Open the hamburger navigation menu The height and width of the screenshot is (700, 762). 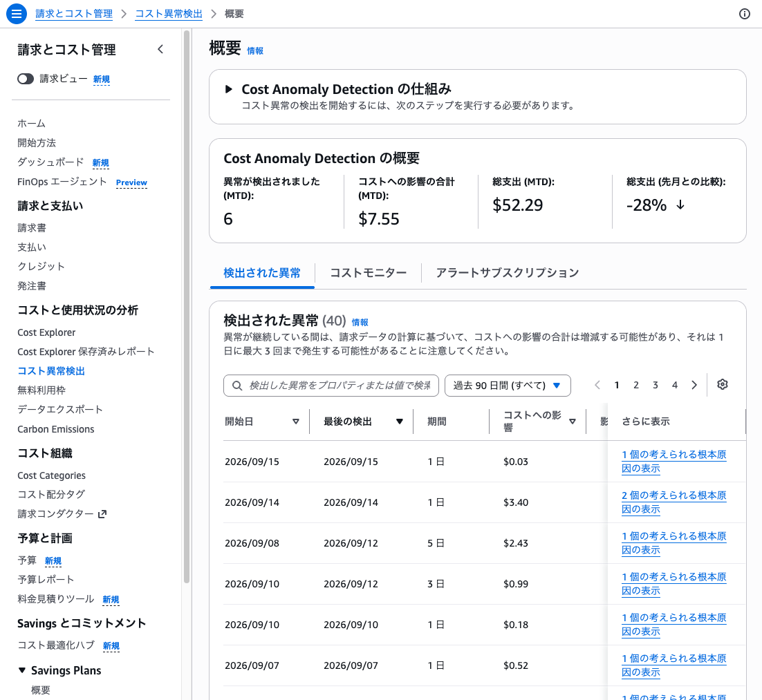pyautogui.click(x=16, y=14)
